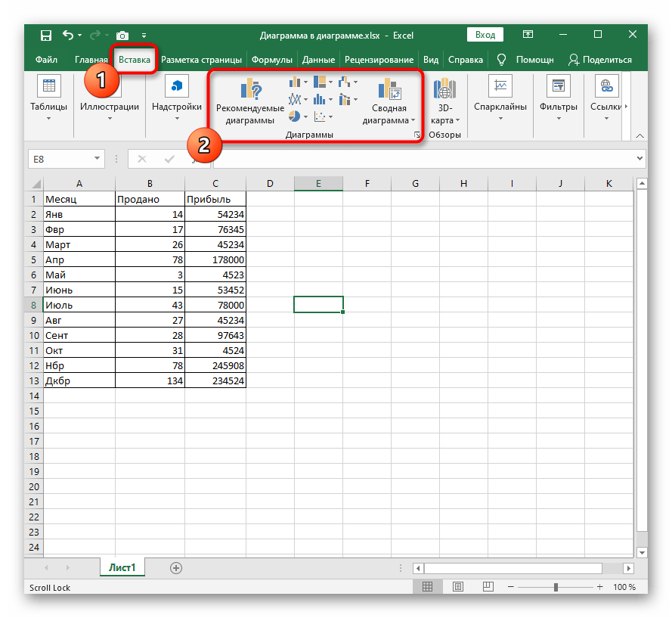The width and height of the screenshot is (672, 618).
Task: Click the zoom slider in the status bar
Action: [556, 587]
